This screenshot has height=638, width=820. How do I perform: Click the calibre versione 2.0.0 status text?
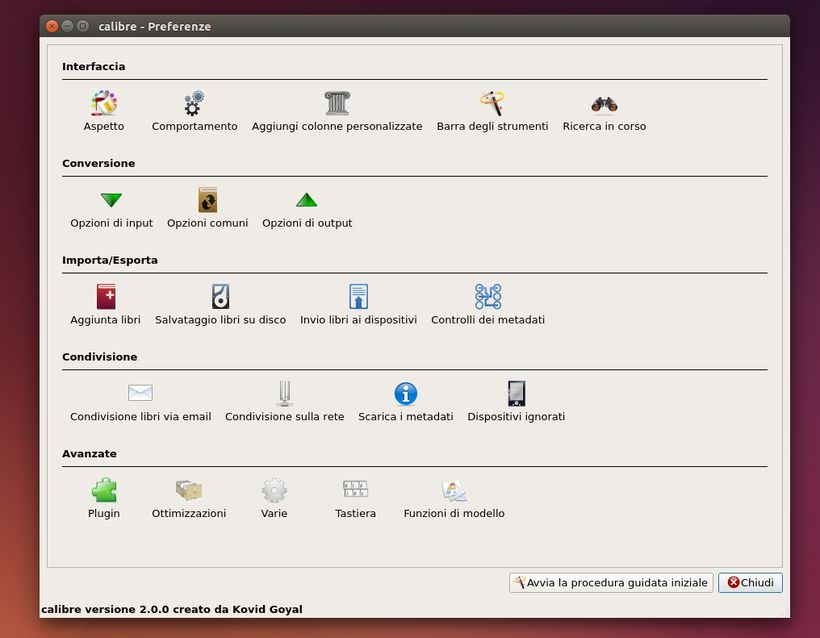click(172, 609)
